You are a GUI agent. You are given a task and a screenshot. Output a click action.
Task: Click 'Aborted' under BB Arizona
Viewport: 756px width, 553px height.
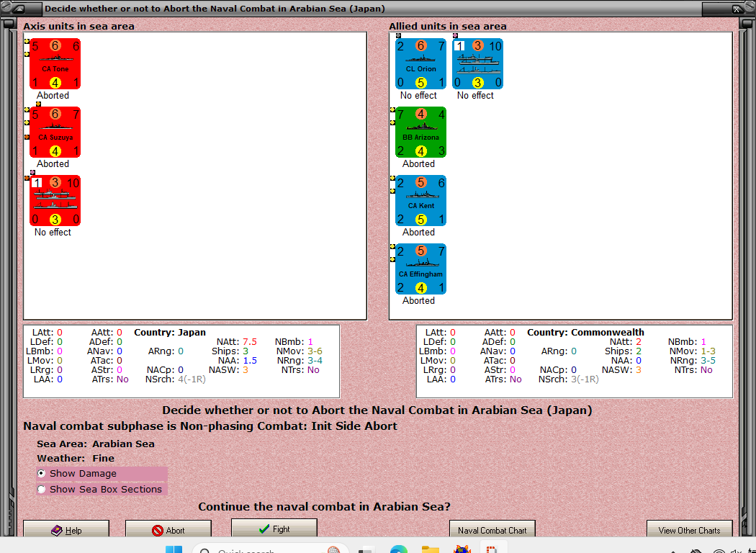(418, 164)
